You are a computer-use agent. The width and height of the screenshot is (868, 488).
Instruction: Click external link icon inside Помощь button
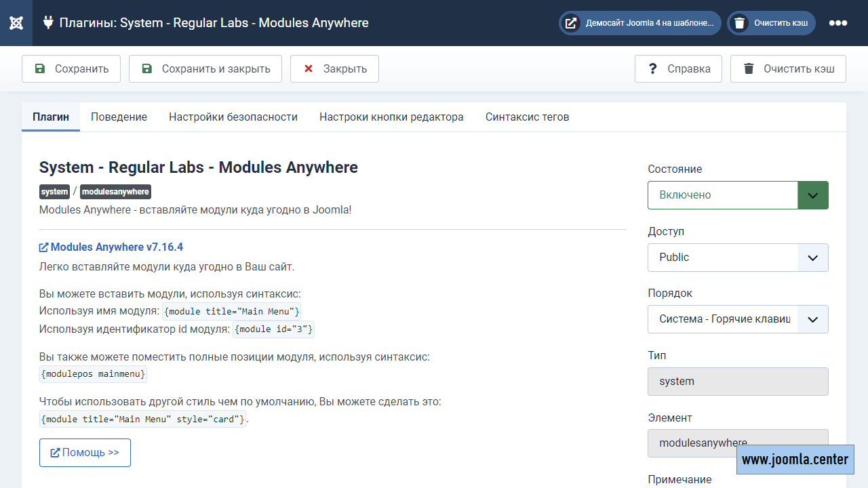tap(56, 452)
